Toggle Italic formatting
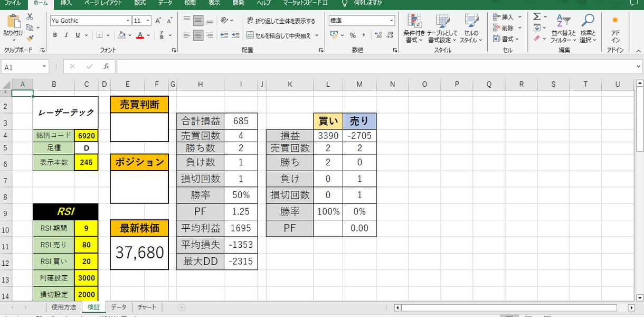644x317 pixels. click(67, 35)
